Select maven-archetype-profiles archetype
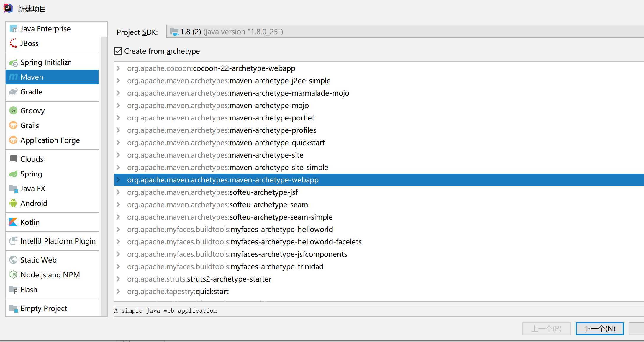Viewport: 644px width, 342px height. pos(379,130)
